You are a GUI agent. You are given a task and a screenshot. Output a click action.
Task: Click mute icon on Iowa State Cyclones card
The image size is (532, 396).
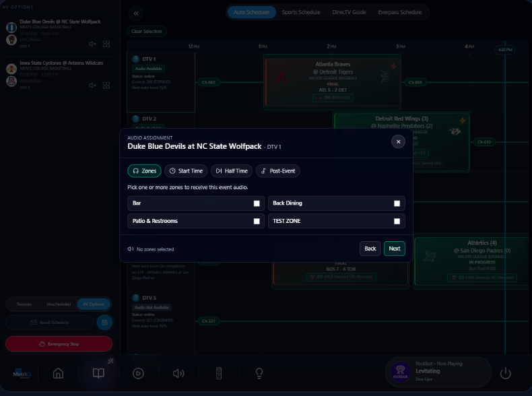click(92, 85)
